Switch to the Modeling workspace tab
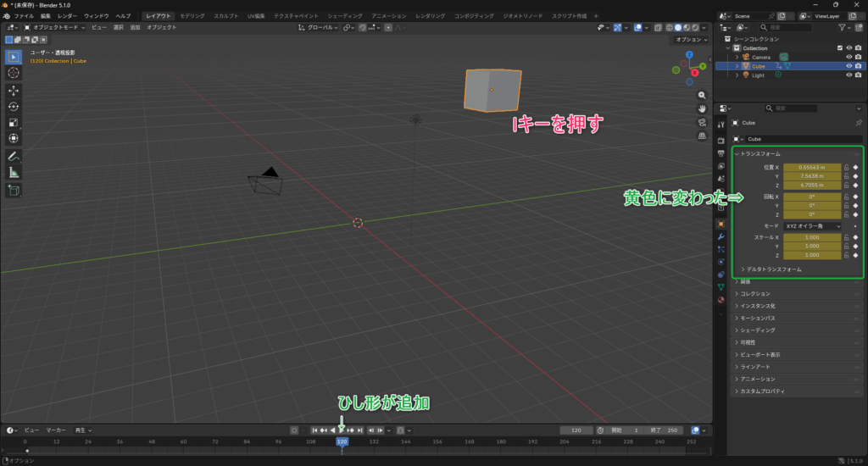Viewport: 868px width, 466px height. coord(192,16)
